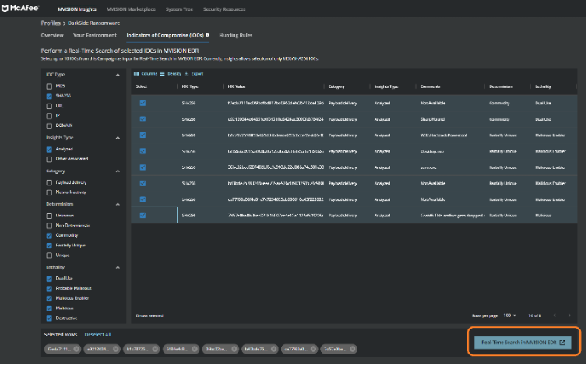
Task: Sort by the Comments column header
Action: (x=431, y=86)
